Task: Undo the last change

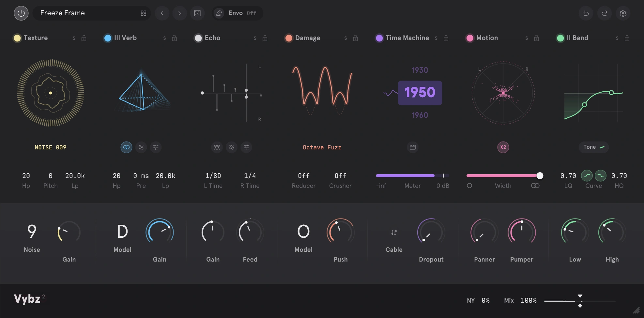Action: (586, 13)
